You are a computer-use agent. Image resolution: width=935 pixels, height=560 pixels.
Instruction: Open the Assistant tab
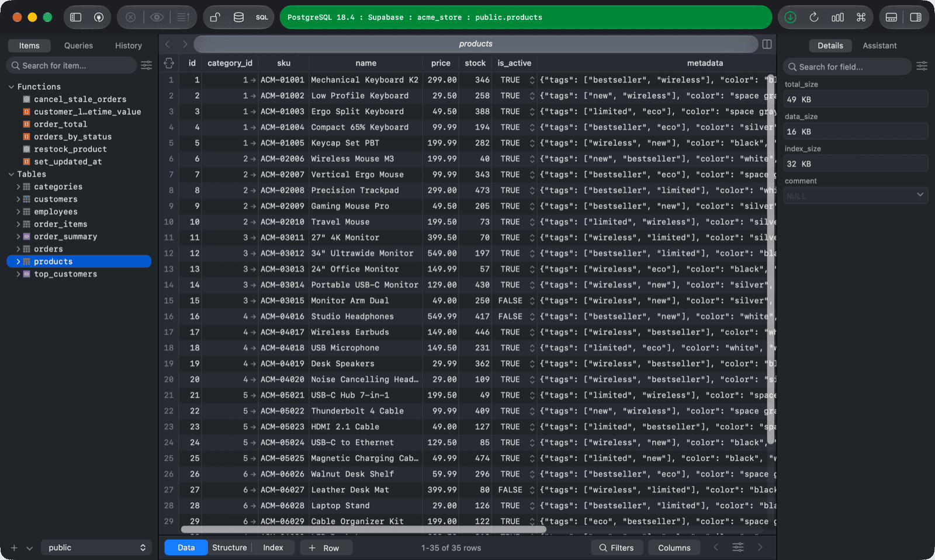pyautogui.click(x=879, y=46)
